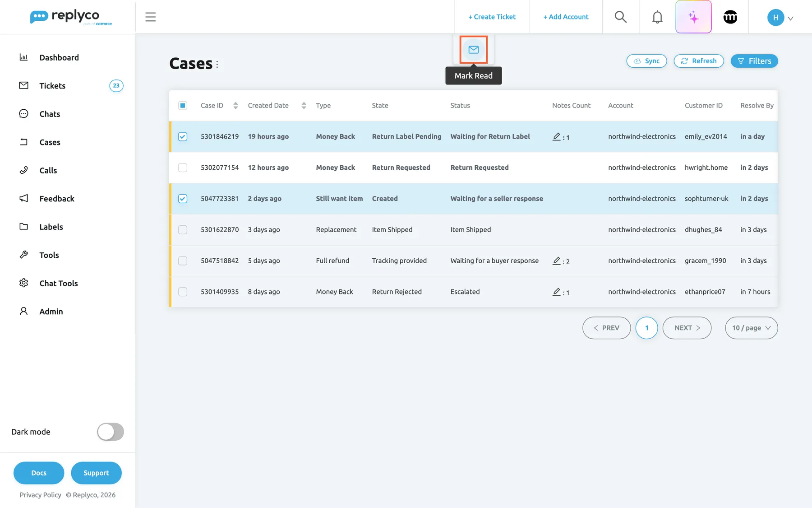Open the hamburger menu icon
This screenshot has height=508, width=812.
pos(151,17)
